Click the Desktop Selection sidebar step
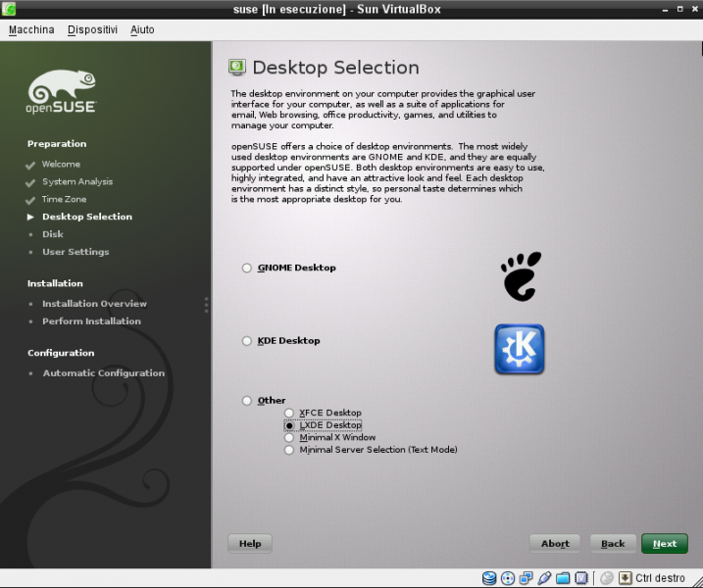703x588 pixels. (87, 217)
